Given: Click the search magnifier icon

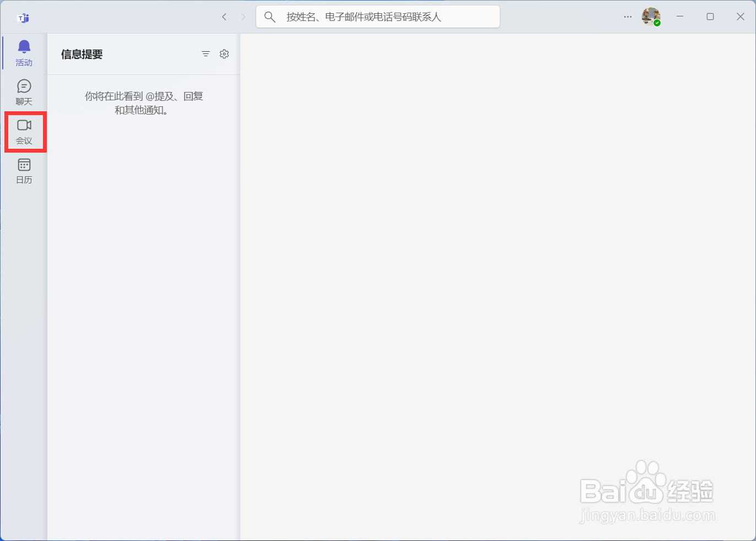Looking at the screenshot, I should point(269,17).
